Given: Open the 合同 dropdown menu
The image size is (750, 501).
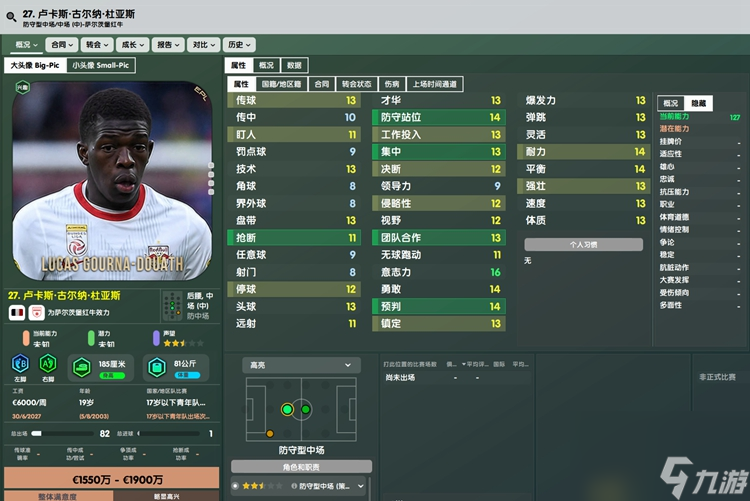Looking at the screenshot, I should click(62, 45).
